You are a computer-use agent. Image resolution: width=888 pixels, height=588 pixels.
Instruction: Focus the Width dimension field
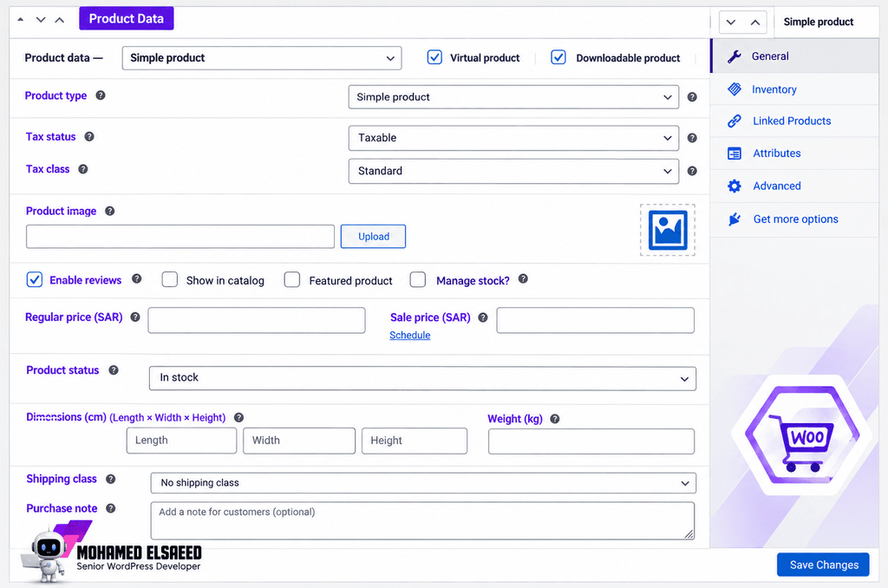pyautogui.click(x=299, y=441)
